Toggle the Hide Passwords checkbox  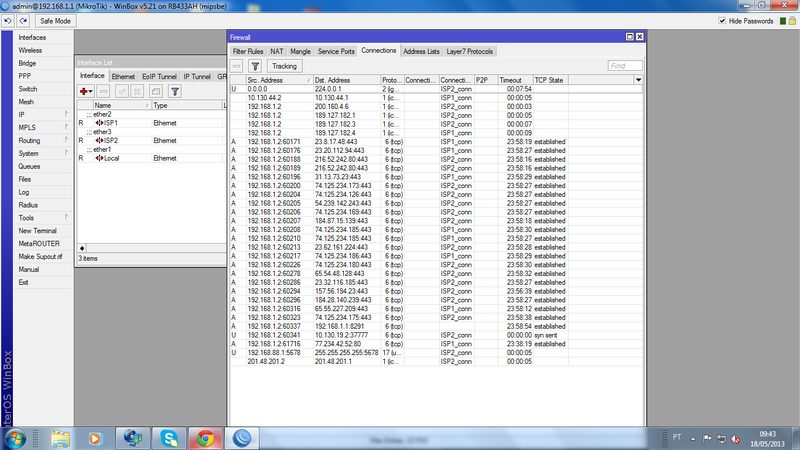click(722, 21)
